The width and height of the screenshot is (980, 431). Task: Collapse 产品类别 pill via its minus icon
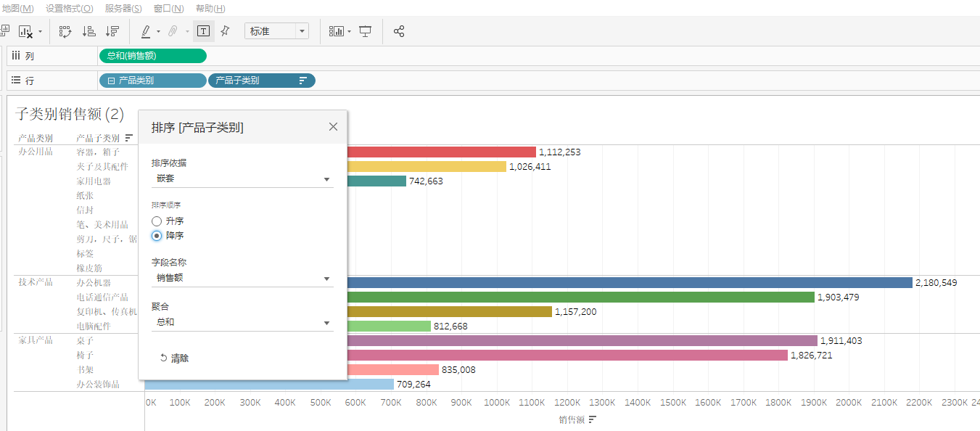tap(111, 81)
